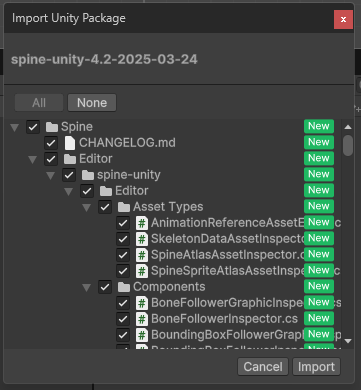
Task: Uncheck the spine-unity folder checkbox
Action: point(69,175)
